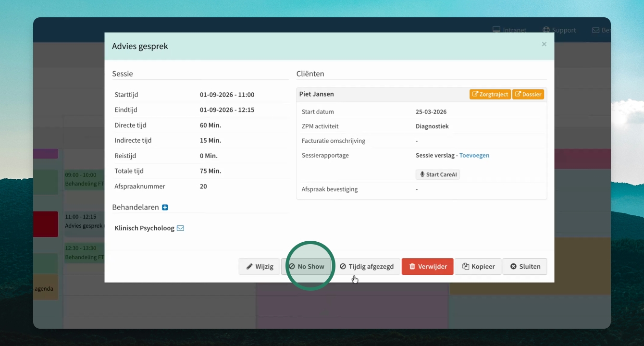
Task: Select the client name Piet Jansen
Action: (317, 94)
